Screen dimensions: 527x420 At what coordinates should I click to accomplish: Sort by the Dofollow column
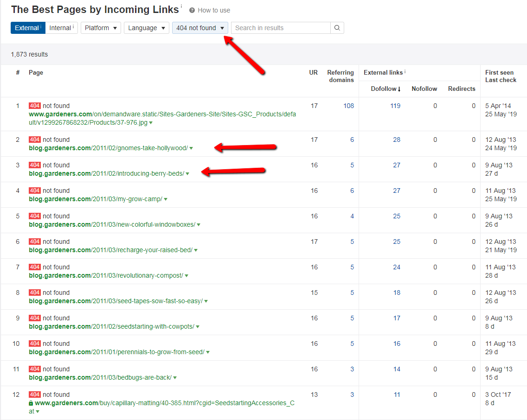pos(386,89)
